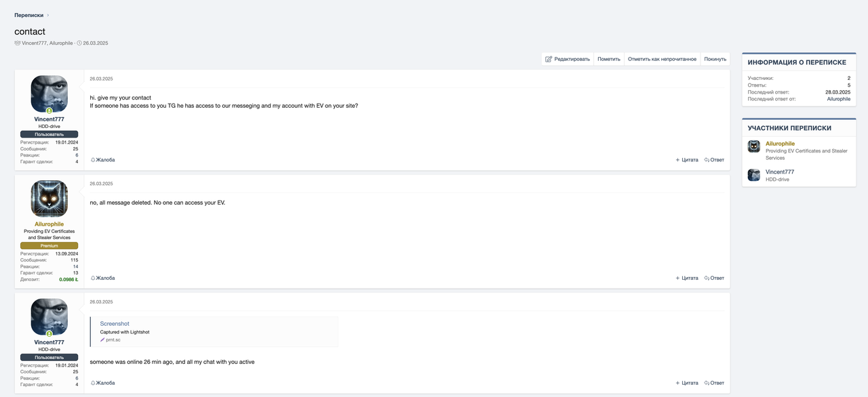Click Vincent777's small avatar in participants panel
Screen dimensions: 868x397
pos(753,175)
